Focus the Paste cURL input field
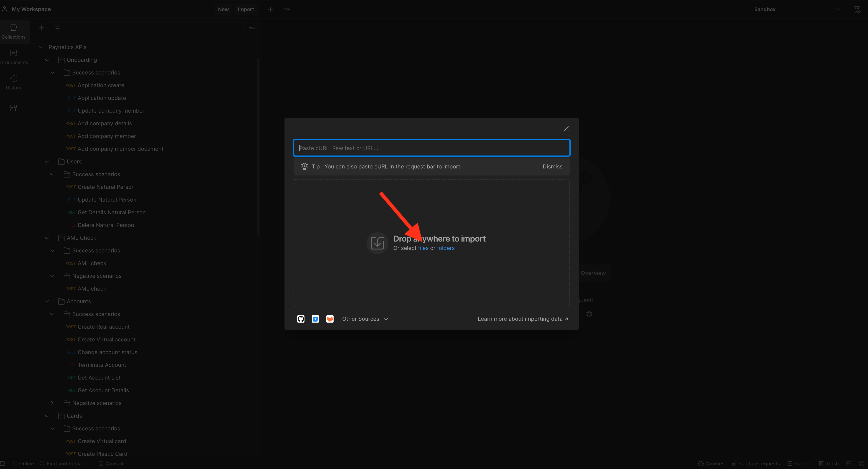 tap(431, 148)
